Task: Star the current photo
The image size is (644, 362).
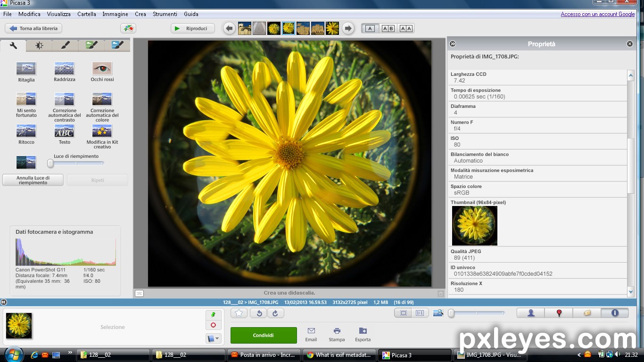Action: pos(239,313)
